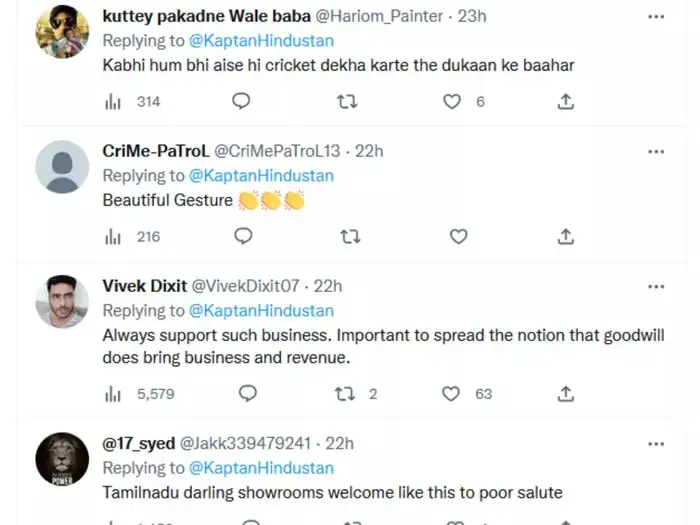
Task: Open the CriMe-PaTroL username profile
Action: point(156,151)
